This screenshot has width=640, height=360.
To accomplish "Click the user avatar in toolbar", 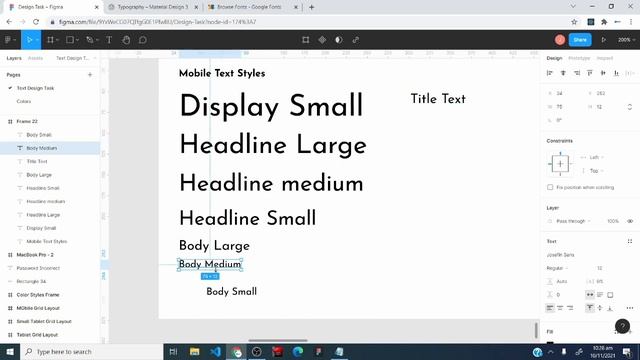I will tap(560, 40).
